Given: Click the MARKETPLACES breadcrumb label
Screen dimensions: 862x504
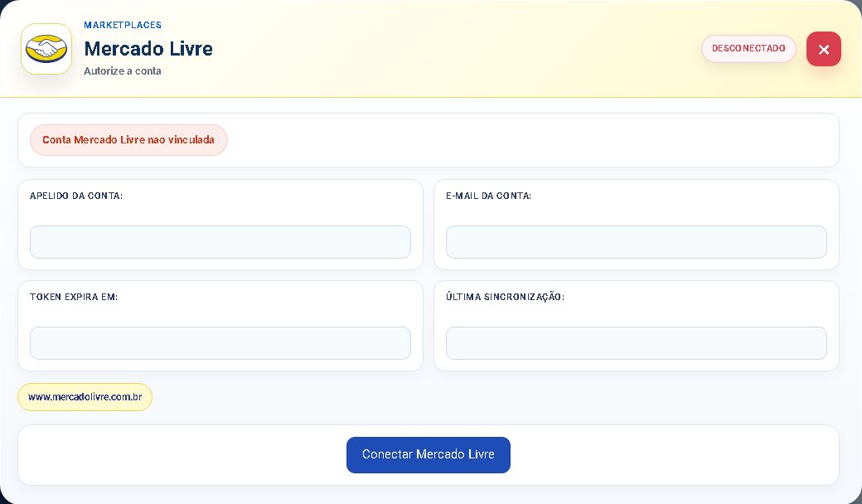Looking at the screenshot, I should 123,25.
